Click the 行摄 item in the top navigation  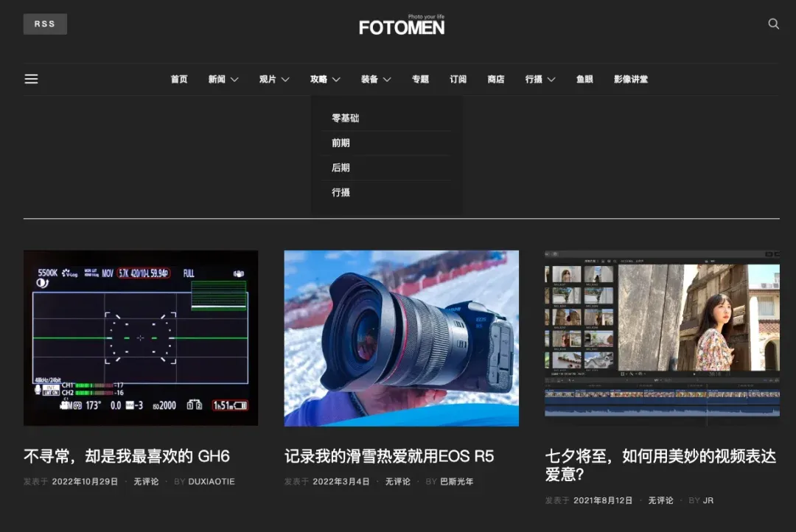[x=534, y=79]
